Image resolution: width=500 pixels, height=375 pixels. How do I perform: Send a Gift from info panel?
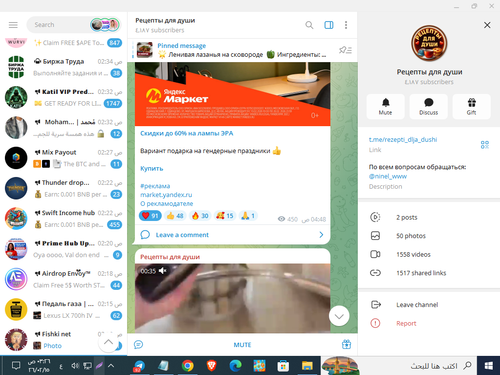471,106
